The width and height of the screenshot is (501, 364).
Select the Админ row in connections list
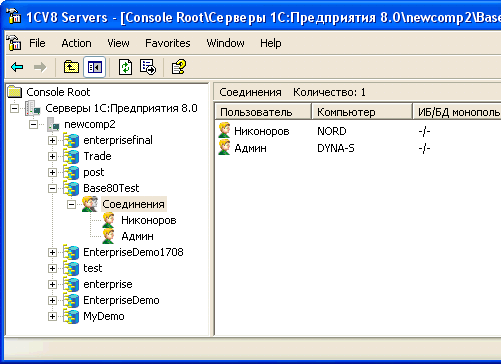click(x=357, y=148)
